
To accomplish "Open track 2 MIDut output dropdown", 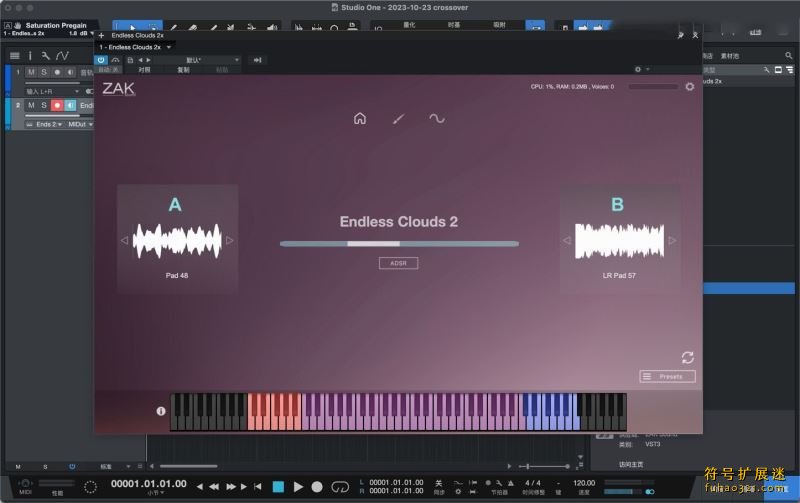I will point(80,124).
